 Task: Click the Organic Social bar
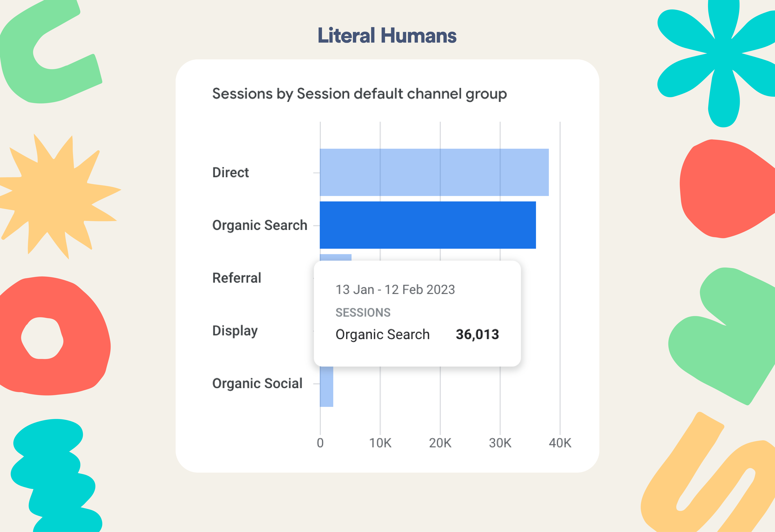point(326,387)
